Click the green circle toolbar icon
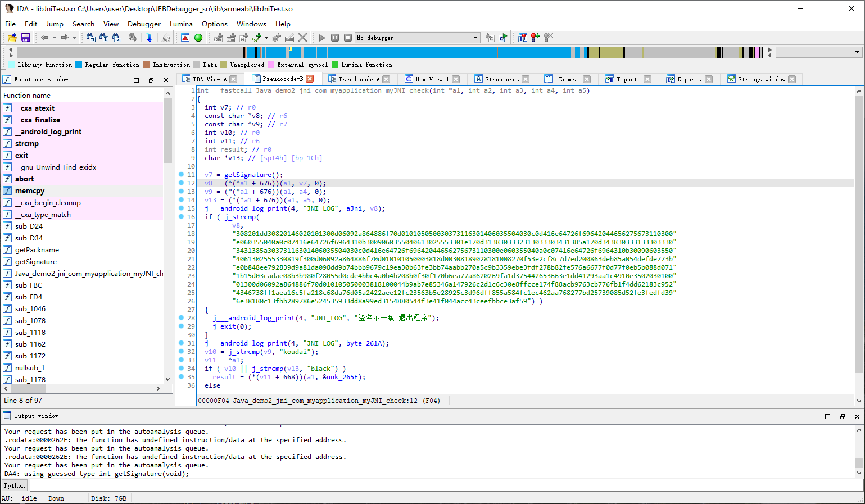This screenshot has width=865, height=504. tap(198, 38)
